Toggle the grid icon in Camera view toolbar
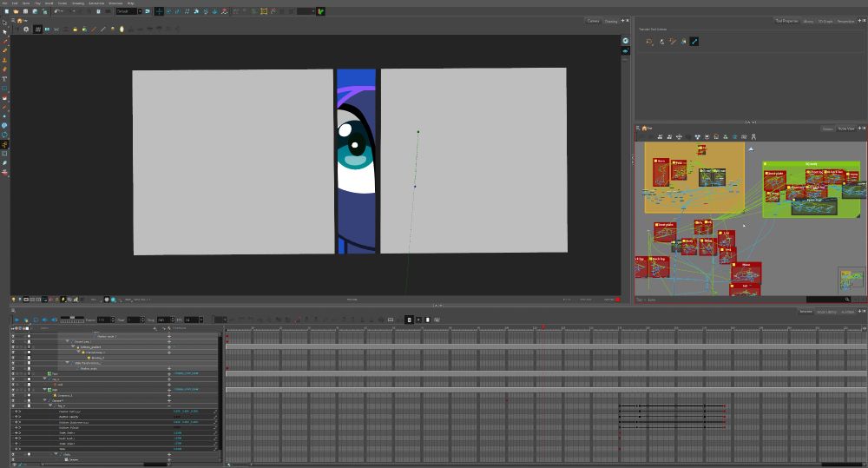The height and width of the screenshot is (468, 868). click(37, 30)
